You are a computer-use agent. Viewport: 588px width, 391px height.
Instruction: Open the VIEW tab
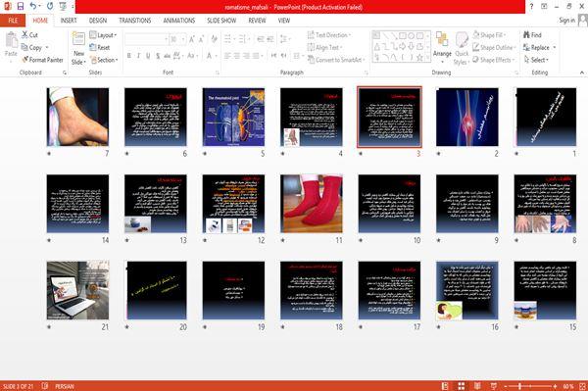tap(284, 21)
